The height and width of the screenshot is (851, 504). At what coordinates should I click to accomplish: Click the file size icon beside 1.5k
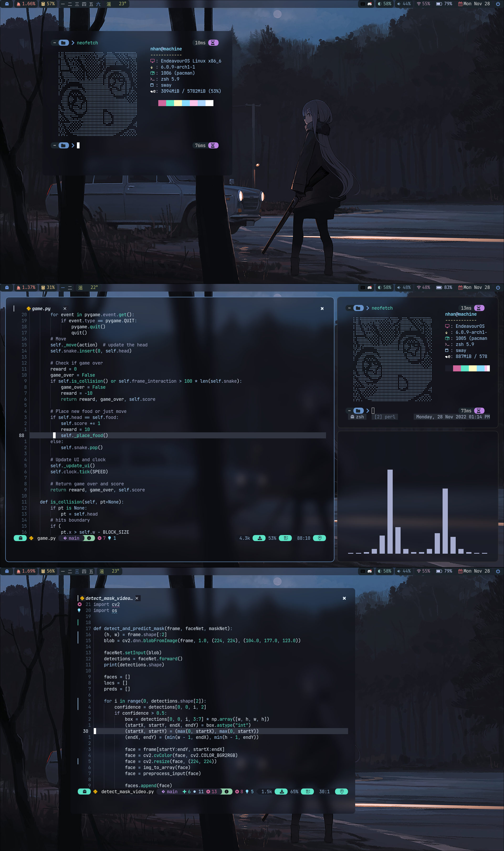pyautogui.click(x=282, y=792)
